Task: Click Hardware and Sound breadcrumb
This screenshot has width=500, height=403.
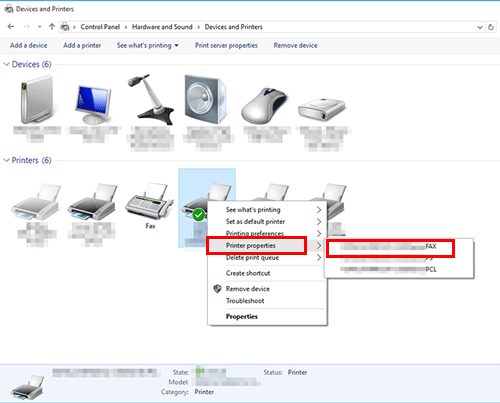Action: (162, 27)
